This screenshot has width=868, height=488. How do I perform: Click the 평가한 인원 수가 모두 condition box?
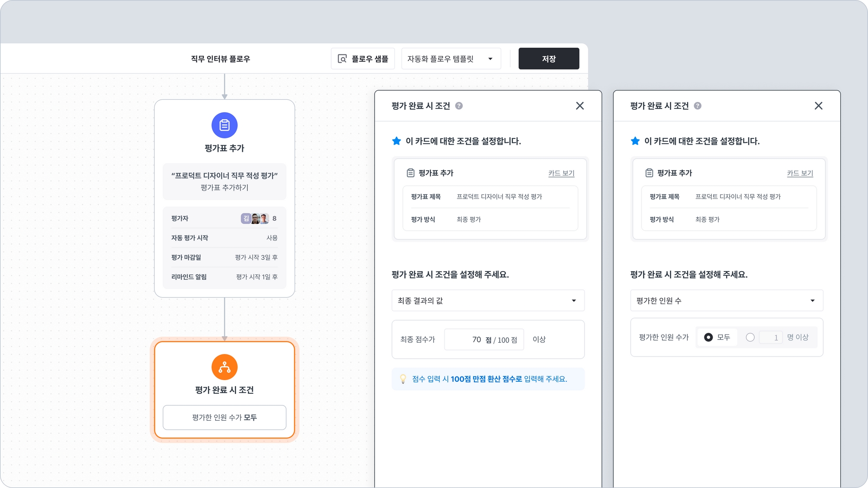pyautogui.click(x=224, y=417)
